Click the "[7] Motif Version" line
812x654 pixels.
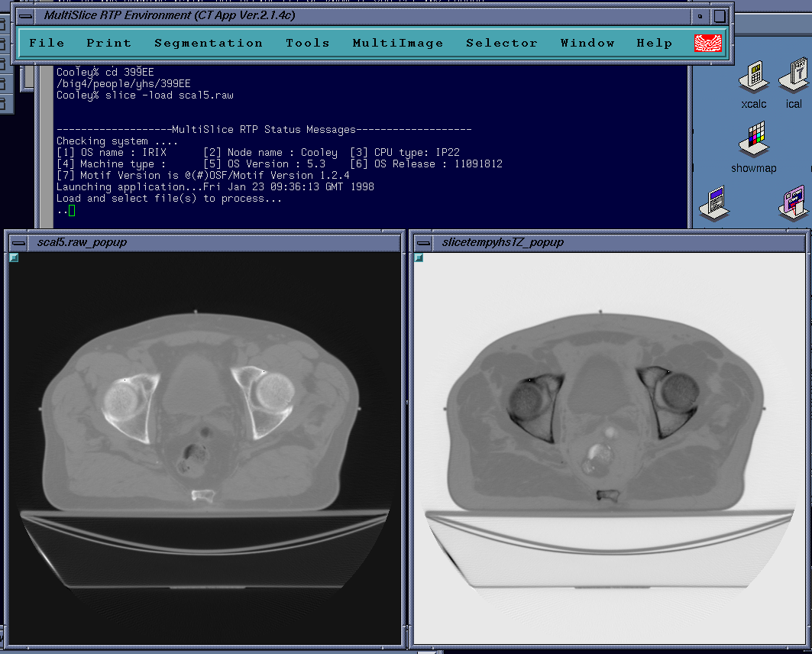tap(203, 176)
